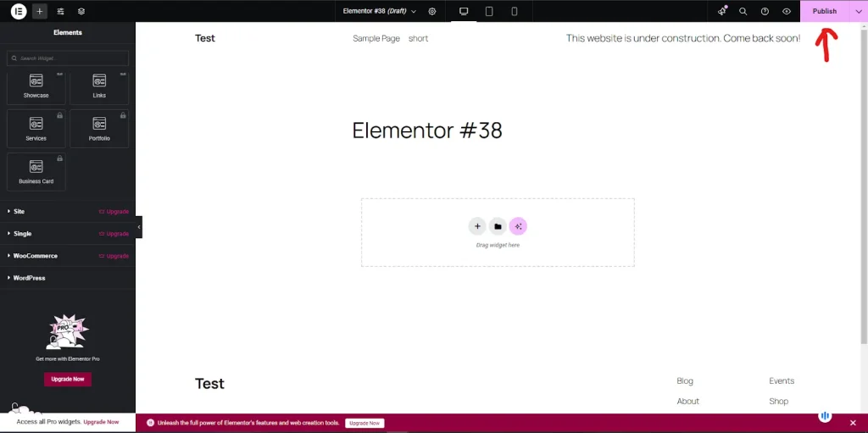This screenshot has width=868, height=433.
Task: Click the Add Element plus icon
Action: pyautogui.click(x=40, y=11)
